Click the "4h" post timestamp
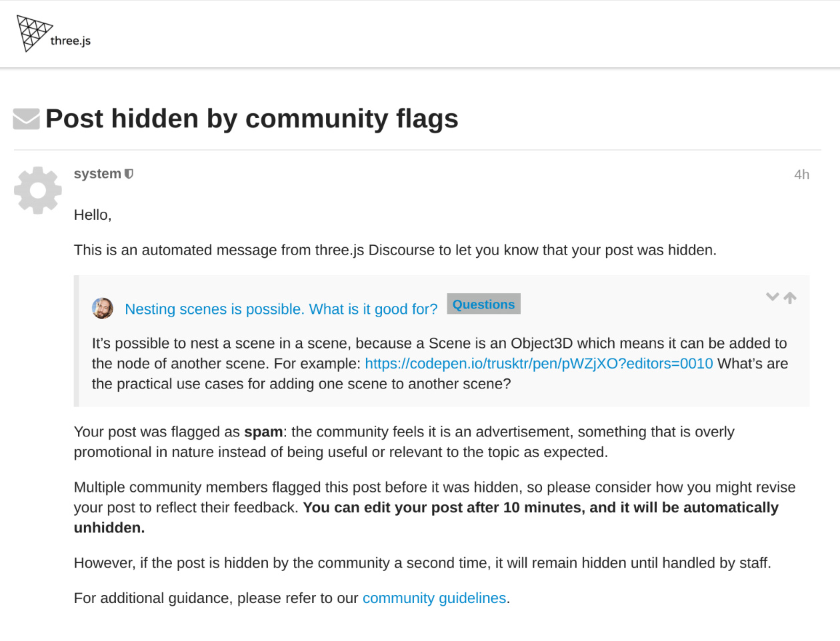This screenshot has width=840, height=641. click(x=801, y=175)
